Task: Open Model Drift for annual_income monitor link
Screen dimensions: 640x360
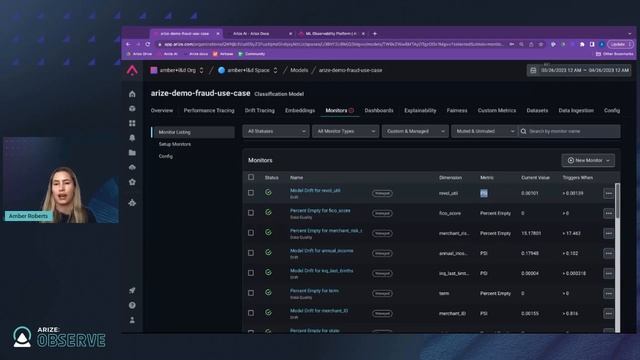Action: click(x=322, y=251)
